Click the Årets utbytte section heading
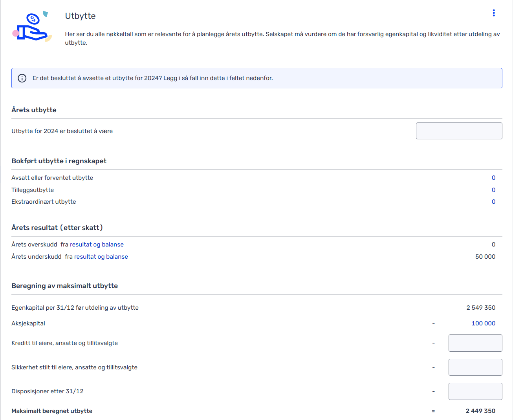The image size is (513, 420). 34,110
